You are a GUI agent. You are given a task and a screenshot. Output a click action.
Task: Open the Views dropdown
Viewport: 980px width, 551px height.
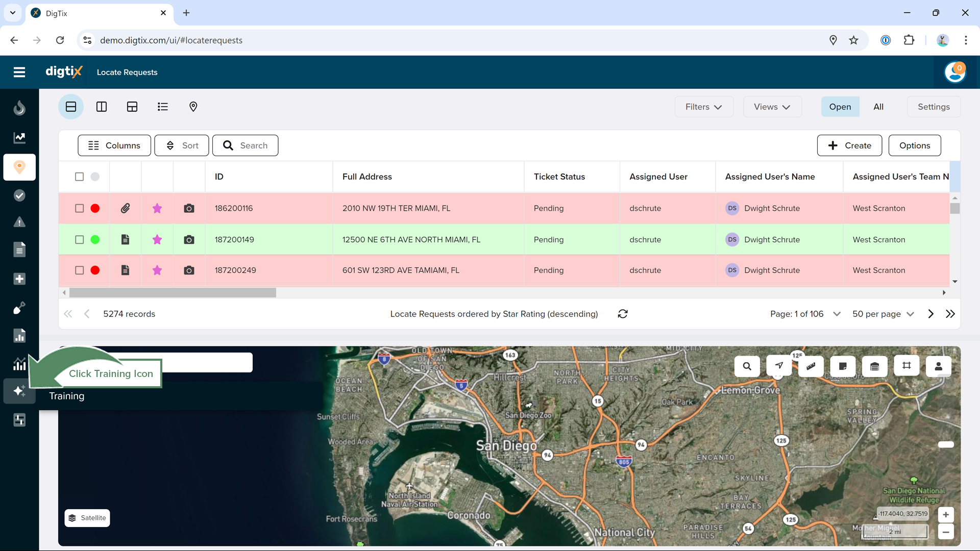[x=772, y=107]
